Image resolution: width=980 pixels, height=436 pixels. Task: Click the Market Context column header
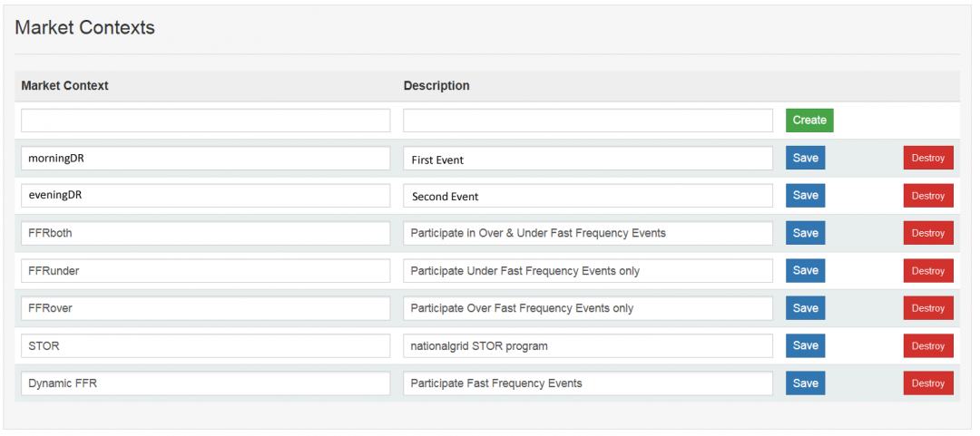pos(64,86)
